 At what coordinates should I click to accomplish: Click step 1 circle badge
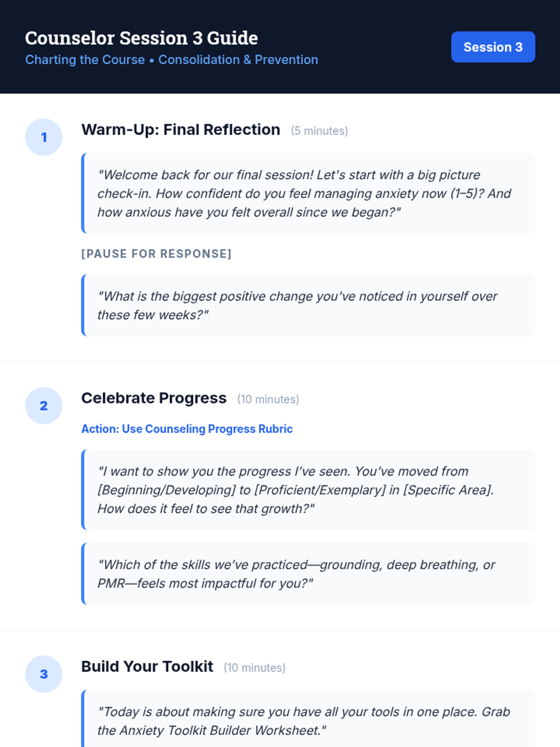44,137
